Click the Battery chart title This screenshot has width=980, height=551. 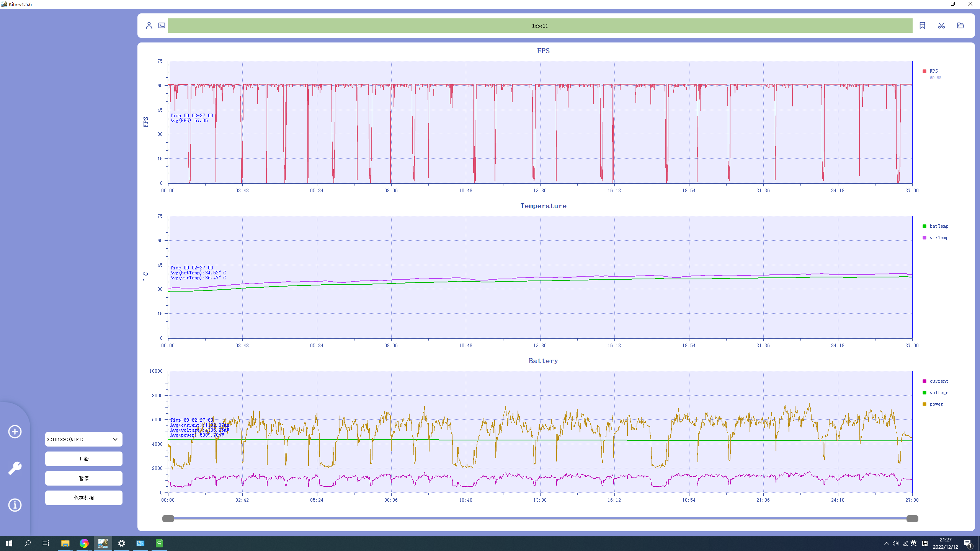(543, 361)
